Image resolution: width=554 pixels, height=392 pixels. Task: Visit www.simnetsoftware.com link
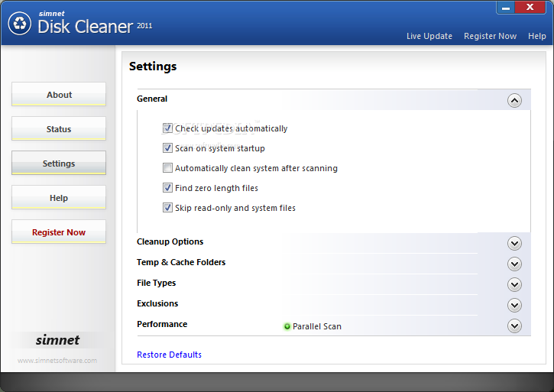coord(57,361)
